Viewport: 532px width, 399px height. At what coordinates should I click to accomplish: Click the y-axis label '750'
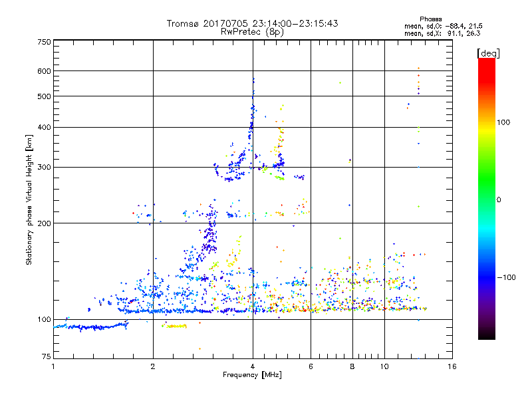[44, 42]
